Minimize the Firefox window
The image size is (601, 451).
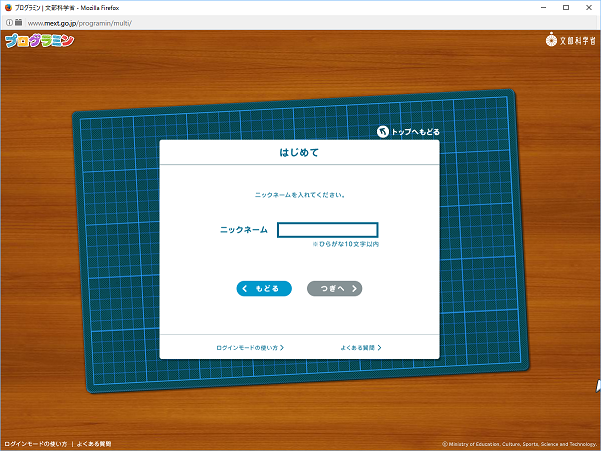pyautogui.click(x=544, y=8)
